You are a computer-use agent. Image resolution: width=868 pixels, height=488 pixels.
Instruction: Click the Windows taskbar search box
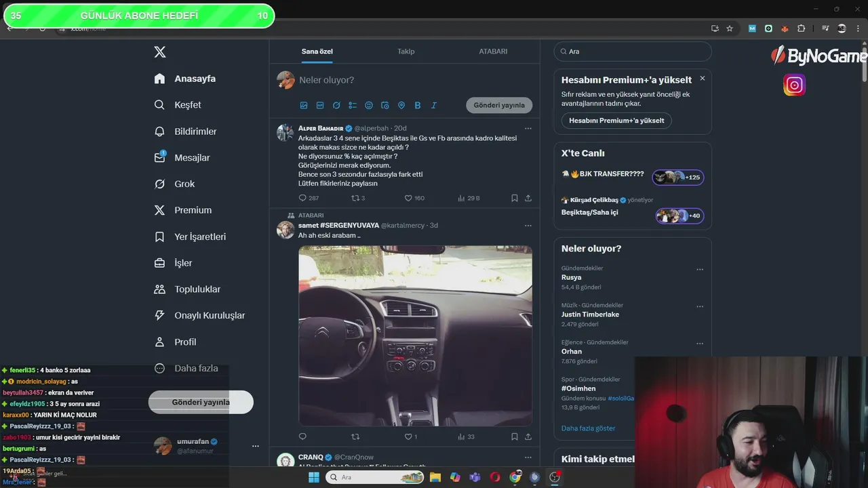pos(375,477)
